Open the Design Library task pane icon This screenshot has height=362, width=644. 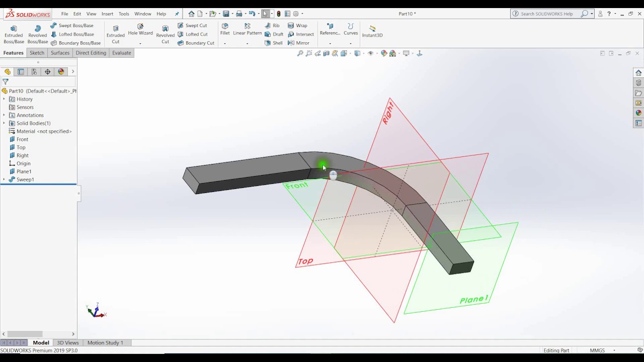click(x=638, y=83)
